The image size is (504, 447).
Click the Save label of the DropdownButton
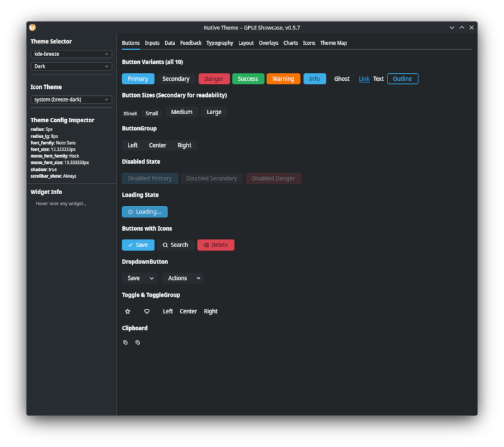[x=134, y=279]
